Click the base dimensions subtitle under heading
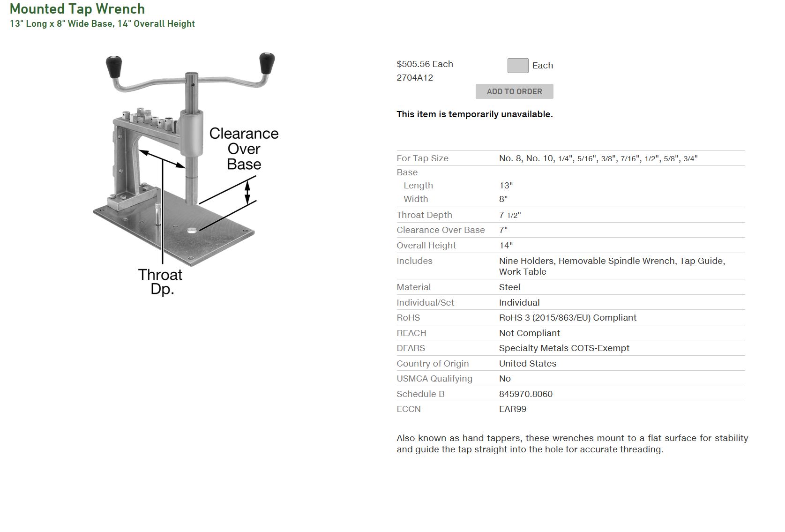 click(x=102, y=24)
